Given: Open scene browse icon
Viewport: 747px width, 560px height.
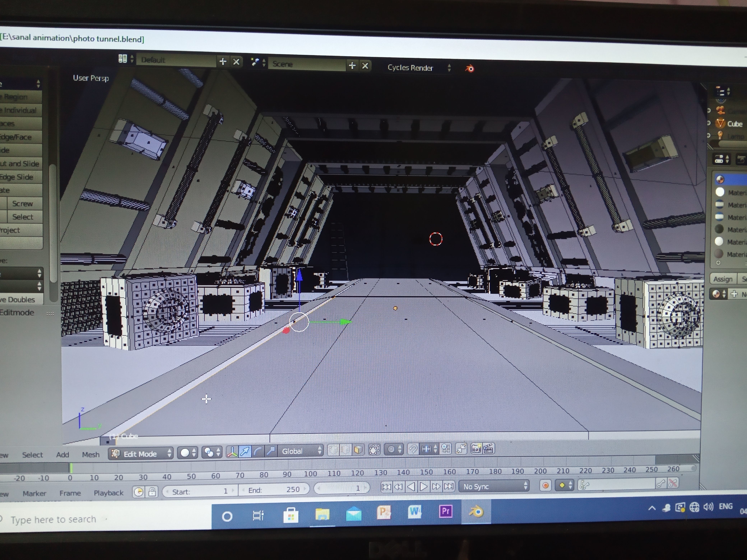Looking at the screenshot, I should pyautogui.click(x=258, y=62).
